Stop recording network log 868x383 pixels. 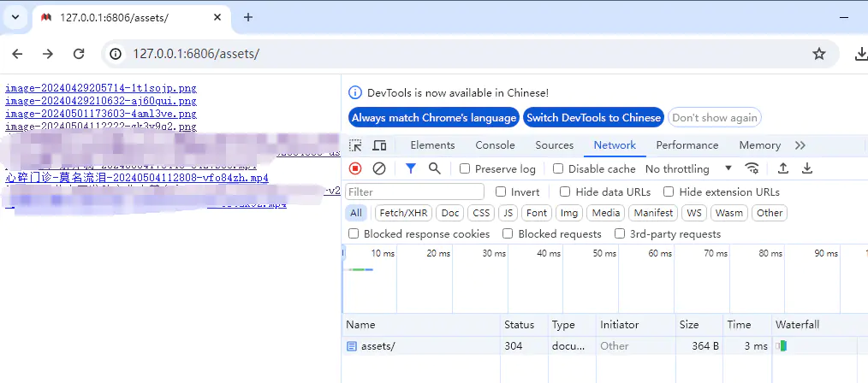click(x=355, y=168)
